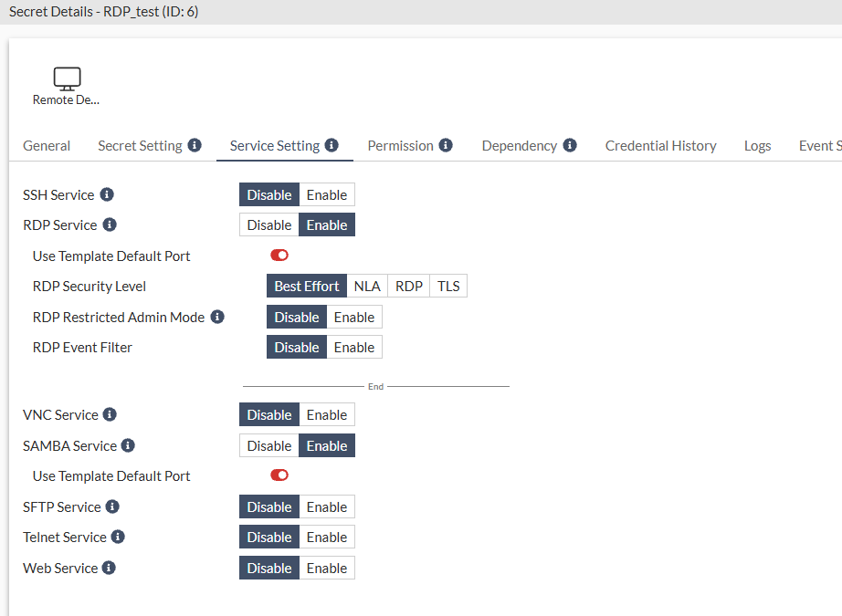Switch to the Credential History tab

[660, 146]
